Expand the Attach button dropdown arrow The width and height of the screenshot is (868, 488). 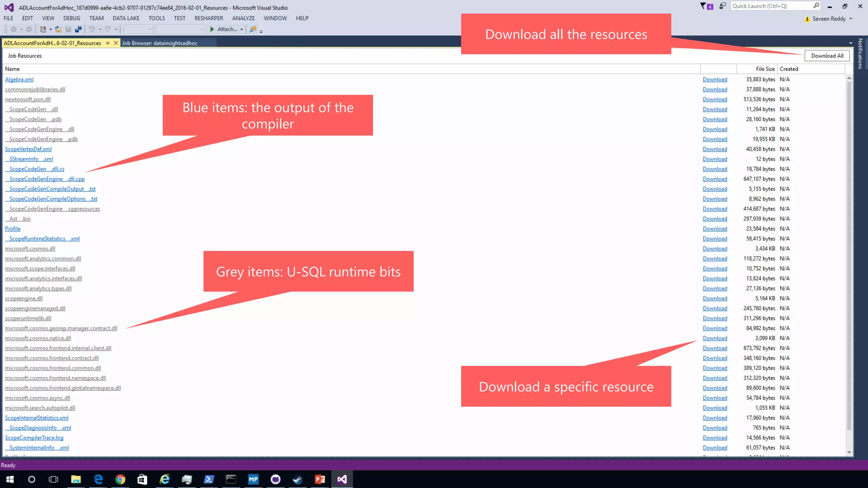tap(242, 29)
